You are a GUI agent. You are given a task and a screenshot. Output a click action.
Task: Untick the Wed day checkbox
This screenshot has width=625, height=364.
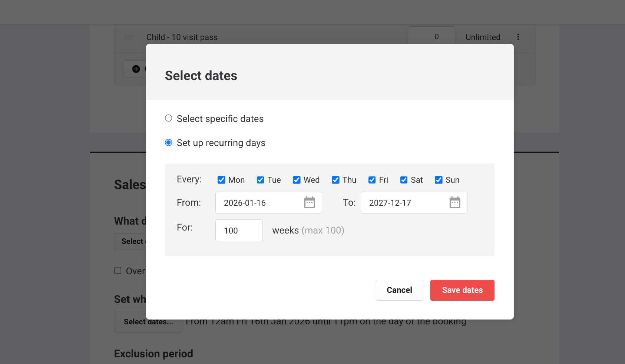pyautogui.click(x=297, y=180)
